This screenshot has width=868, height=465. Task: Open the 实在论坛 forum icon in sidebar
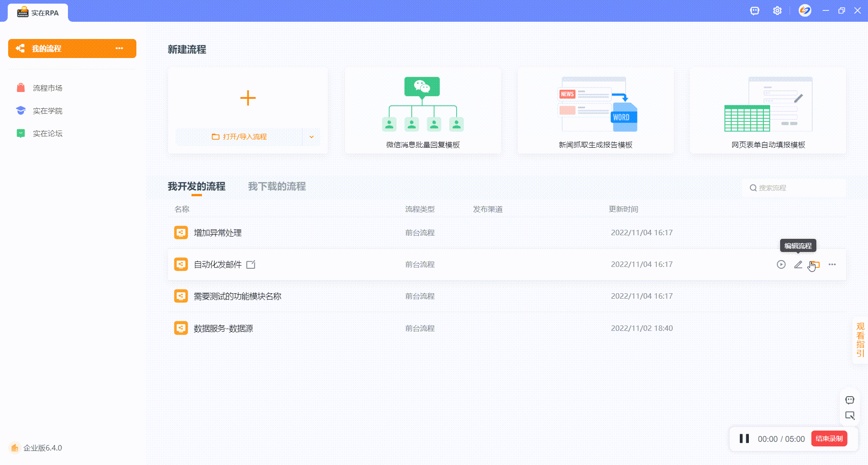(x=21, y=133)
